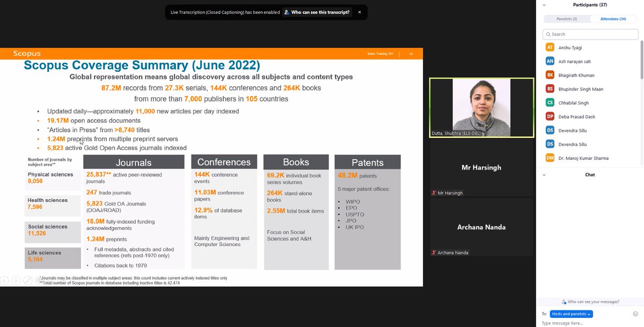Screen dimensions: 644x327
Task: Select attendee name Ash narayan sah
Action: pyautogui.click(x=574, y=62)
